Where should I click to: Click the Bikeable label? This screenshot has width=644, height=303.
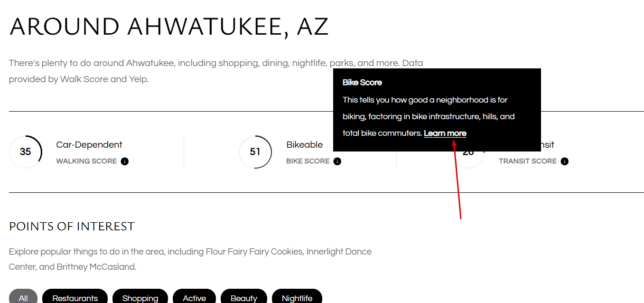point(305,145)
